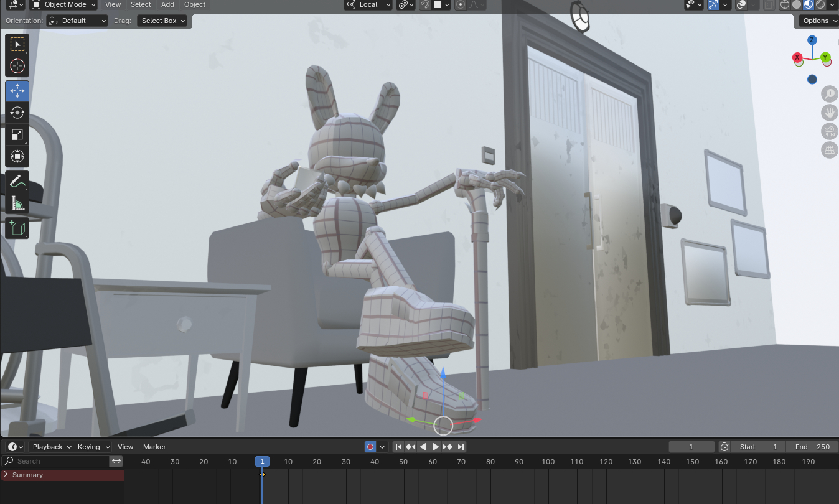This screenshot has width=839, height=504.
Task: Click the End frame field
Action: pos(812,447)
